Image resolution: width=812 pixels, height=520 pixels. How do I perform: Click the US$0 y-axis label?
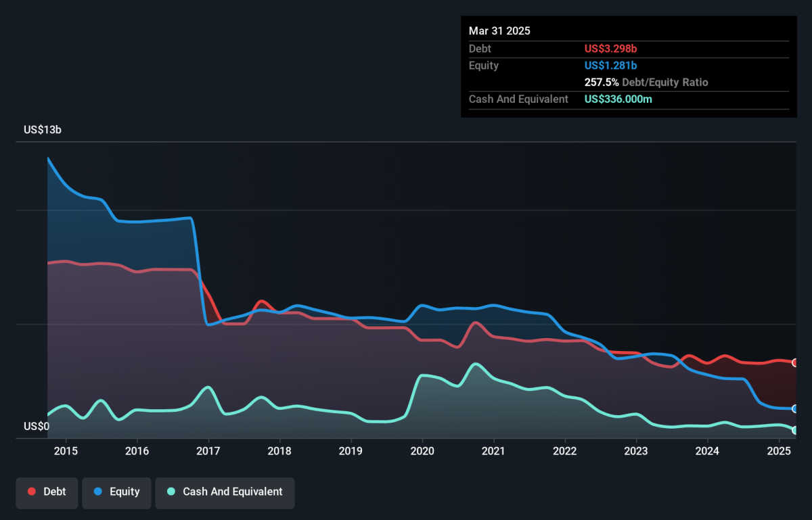37,427
